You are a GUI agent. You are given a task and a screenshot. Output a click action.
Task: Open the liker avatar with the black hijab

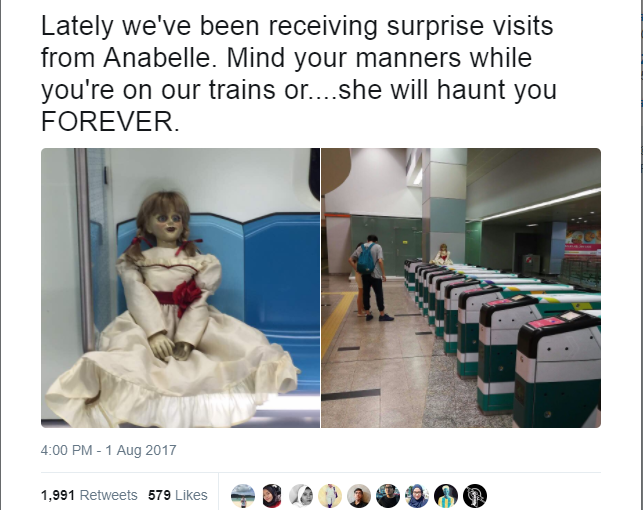click(272, 496)
